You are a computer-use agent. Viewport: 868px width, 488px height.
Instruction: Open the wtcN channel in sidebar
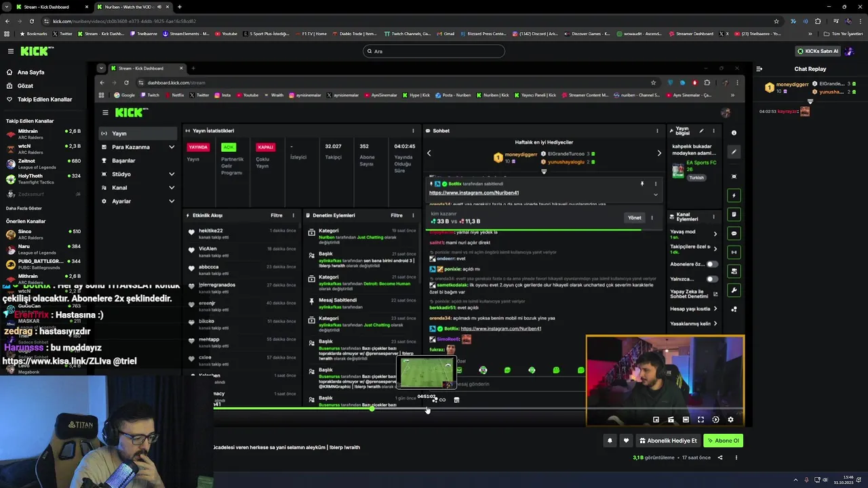(43, 148)
